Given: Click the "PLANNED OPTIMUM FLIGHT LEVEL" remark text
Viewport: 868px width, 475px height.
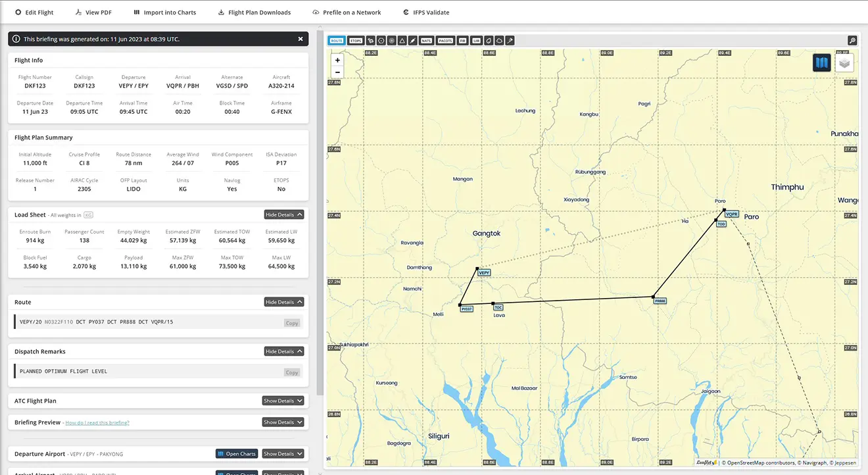Looking at the screenshot, I should pos(63,372).
